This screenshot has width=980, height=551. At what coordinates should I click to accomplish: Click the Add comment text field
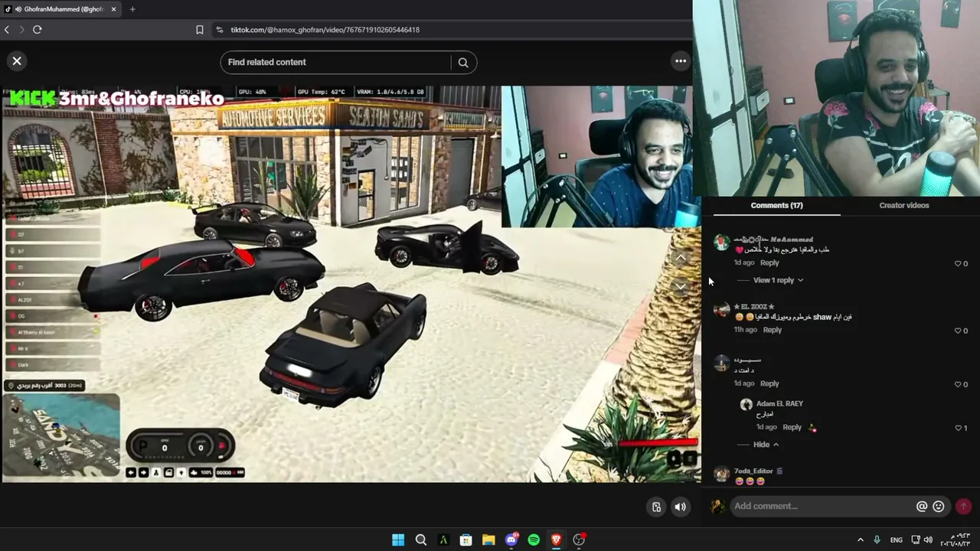tap(823, 506)
